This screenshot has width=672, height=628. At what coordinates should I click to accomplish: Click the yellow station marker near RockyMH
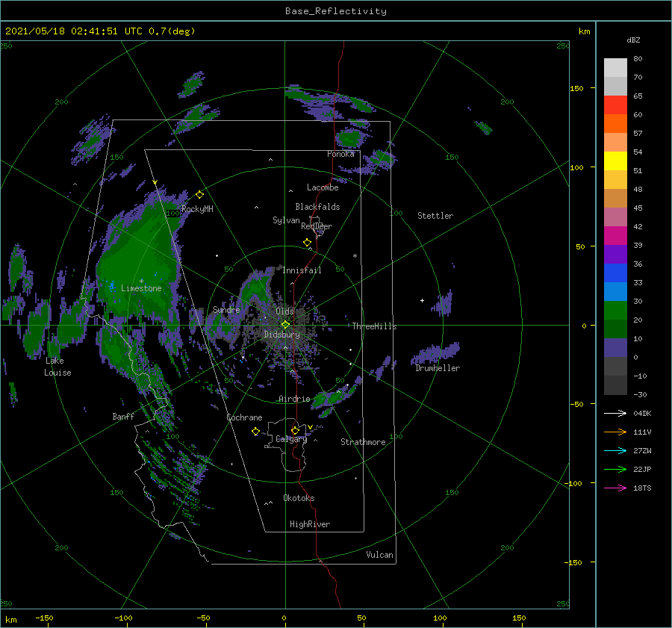click(x=199, y=195)
